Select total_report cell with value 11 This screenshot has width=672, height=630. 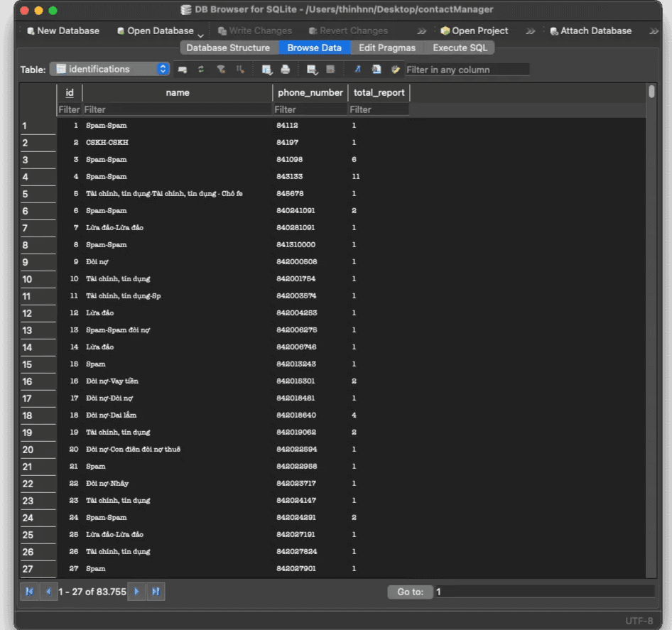point(379,177)
